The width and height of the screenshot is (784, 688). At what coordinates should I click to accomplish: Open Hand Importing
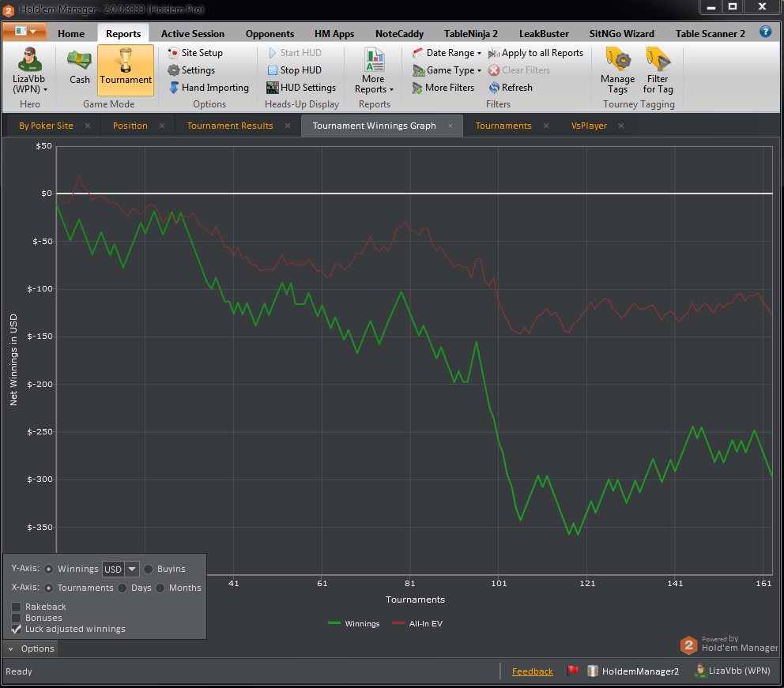point(209,88)
